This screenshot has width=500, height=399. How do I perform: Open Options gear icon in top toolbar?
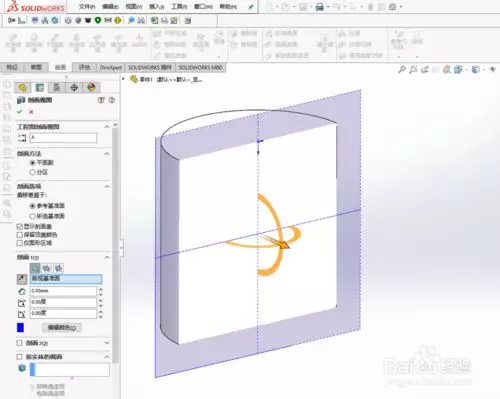pos(393,7)
